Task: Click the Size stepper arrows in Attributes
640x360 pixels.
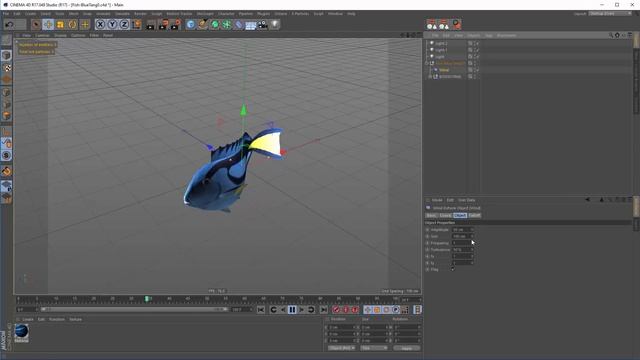Action: point(472,236)
